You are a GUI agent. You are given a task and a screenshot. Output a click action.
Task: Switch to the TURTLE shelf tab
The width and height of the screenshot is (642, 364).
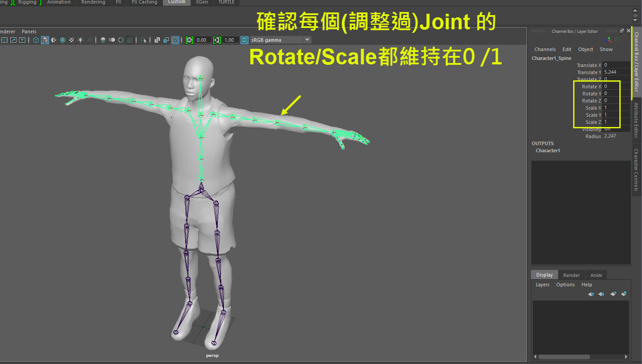[x=227, y=2]
